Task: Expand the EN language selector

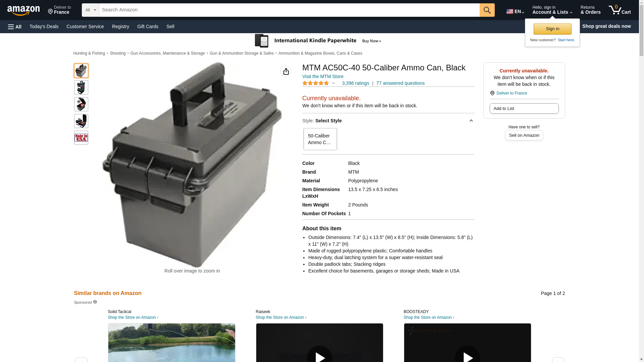Action: pos(515,11)
